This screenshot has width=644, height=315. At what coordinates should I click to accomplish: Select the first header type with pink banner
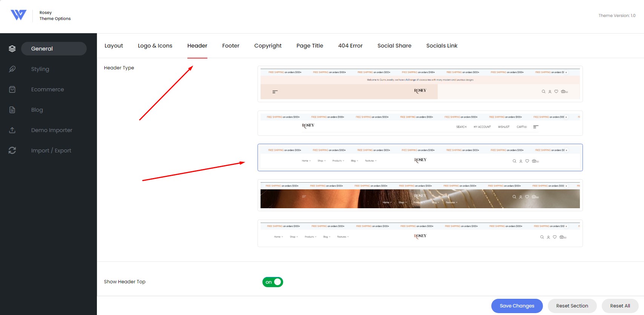coord(420,84)
